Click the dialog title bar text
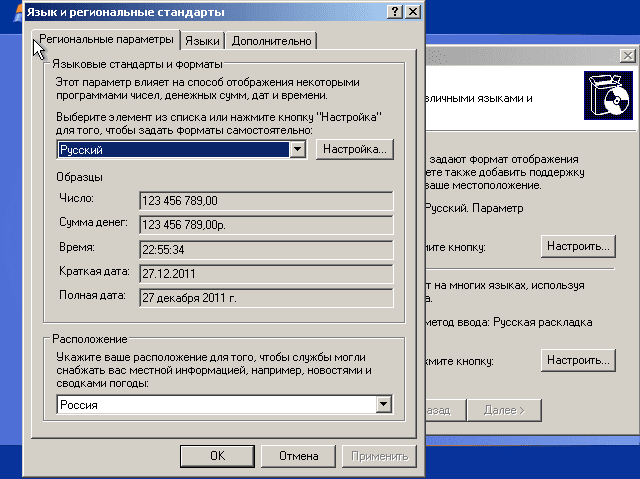Viewport: 640px width, 479px height. tap(126, 12)
